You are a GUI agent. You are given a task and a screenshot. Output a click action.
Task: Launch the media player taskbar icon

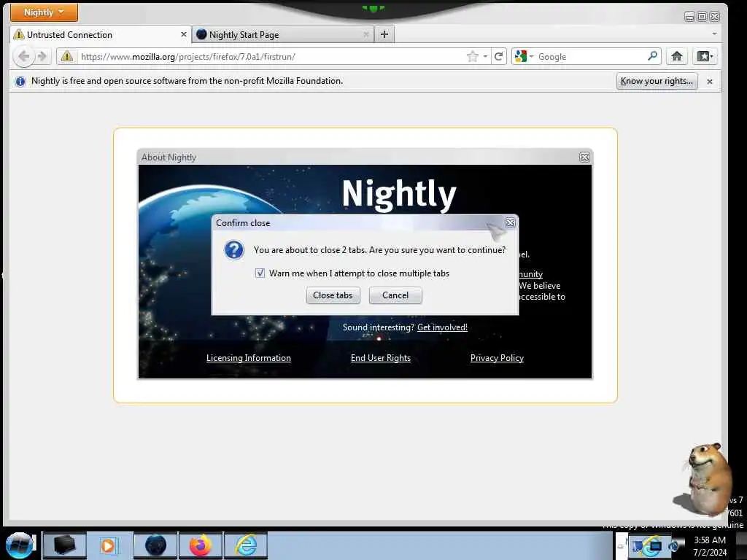click(x=109, y=545)
